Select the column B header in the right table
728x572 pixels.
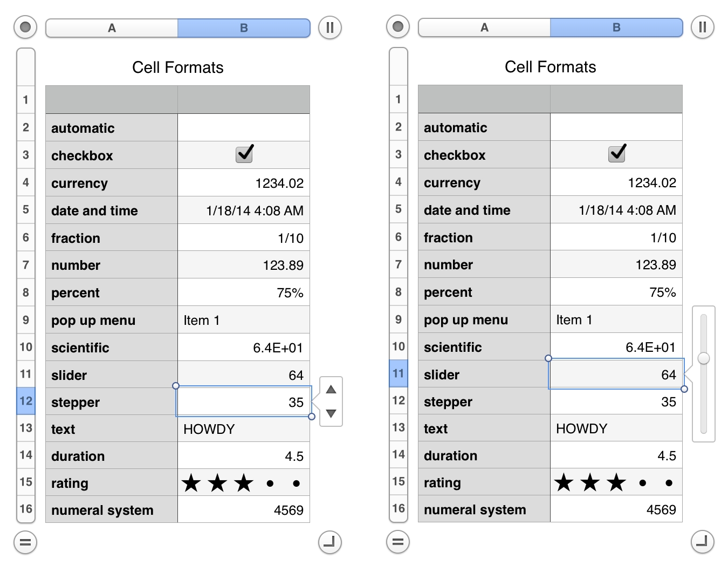616,28
